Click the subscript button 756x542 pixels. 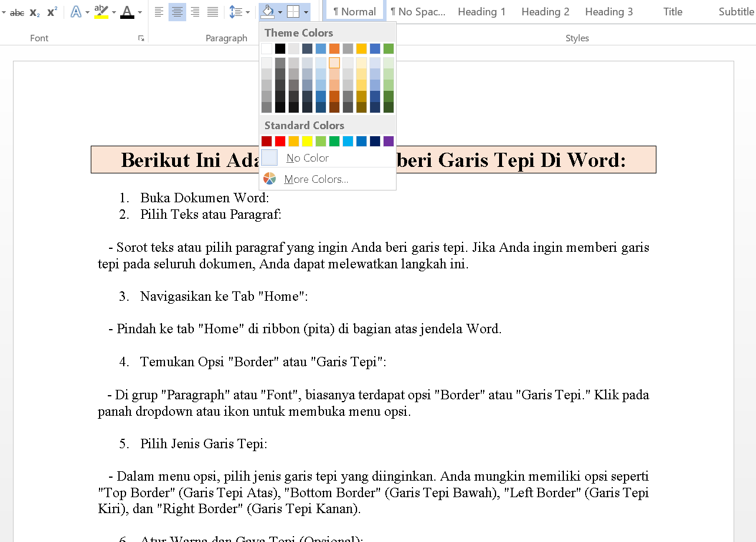tap(35, 12)
